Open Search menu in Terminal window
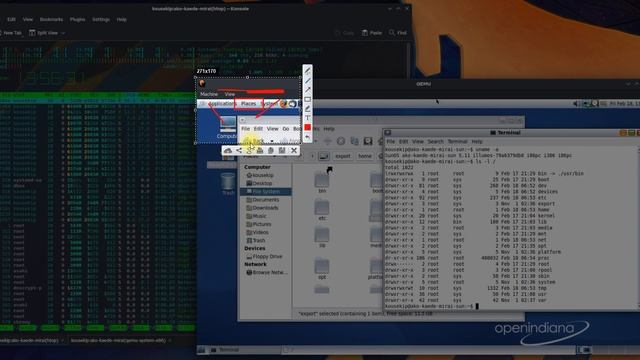 click(x=435, y=141)
